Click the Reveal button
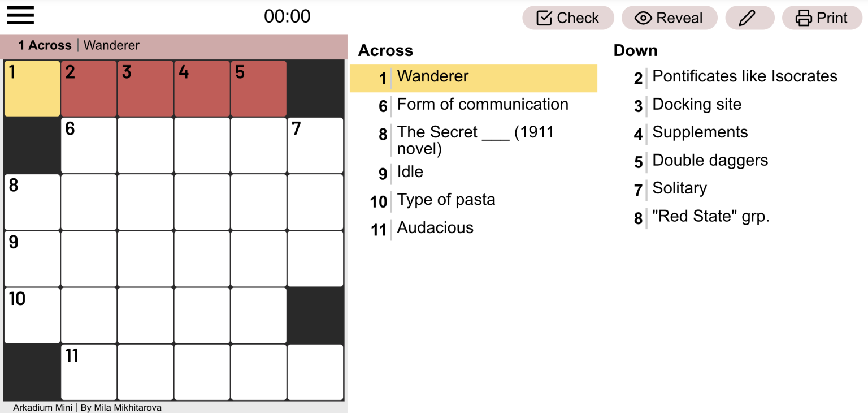Viewport: 868px width, 413px height. coord(670,18)
